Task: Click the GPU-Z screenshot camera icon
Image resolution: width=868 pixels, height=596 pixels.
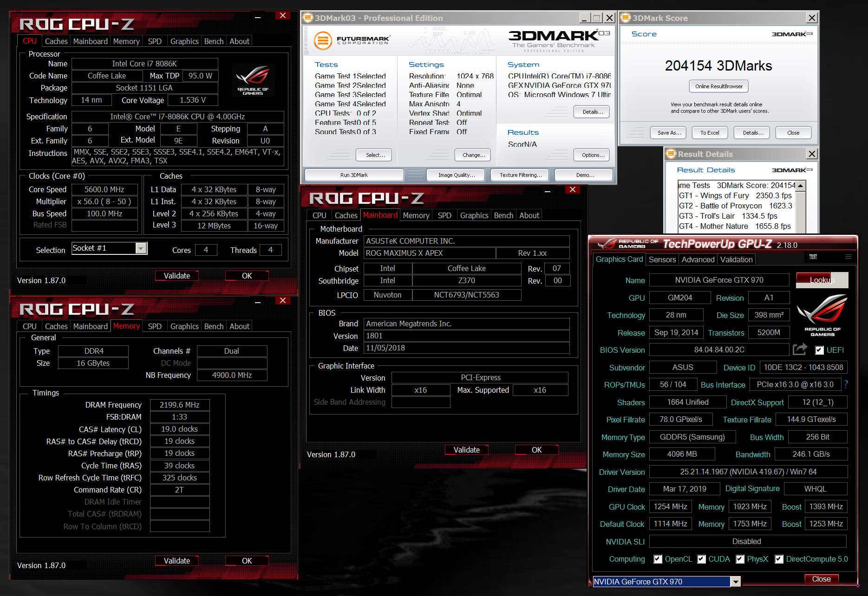Action: (813, 257)
